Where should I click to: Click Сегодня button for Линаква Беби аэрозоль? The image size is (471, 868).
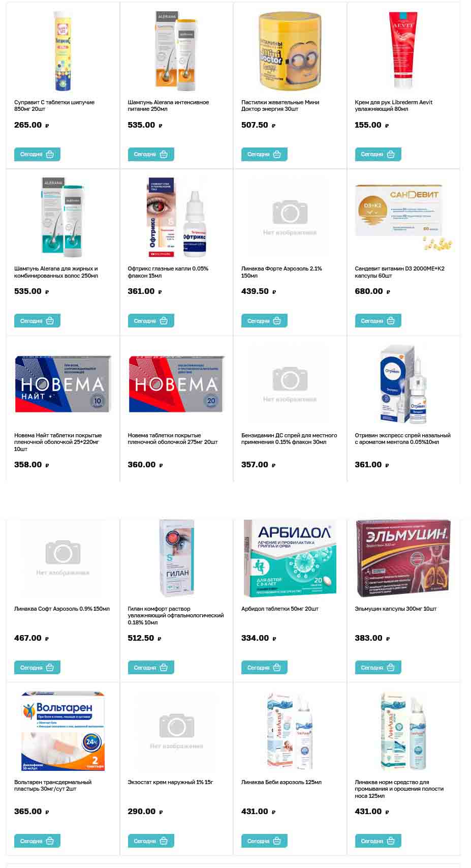click(x=264, y=841)
